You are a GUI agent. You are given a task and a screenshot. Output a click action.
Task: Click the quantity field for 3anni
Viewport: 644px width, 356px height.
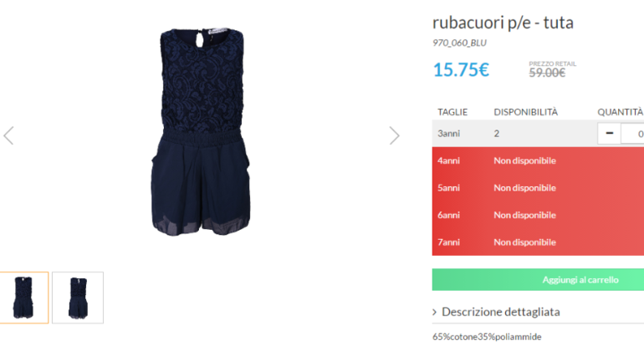633,134
